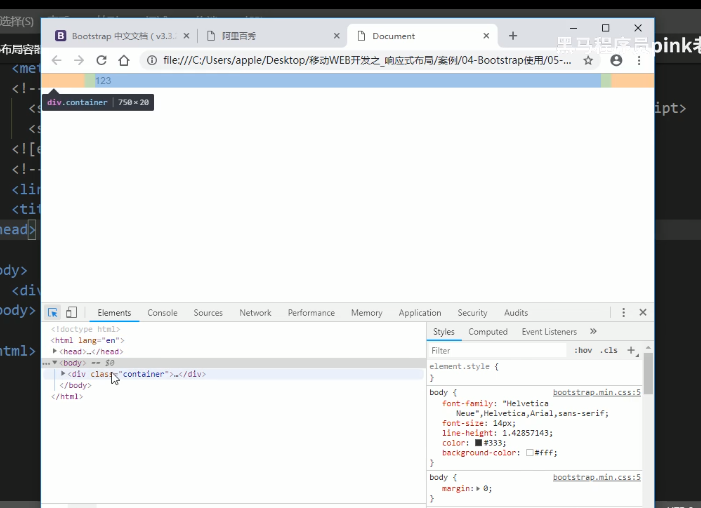Click the Styles pane scrollbar thumb
The width and height of the screenshot is (701, 508).
click(648, 373)
